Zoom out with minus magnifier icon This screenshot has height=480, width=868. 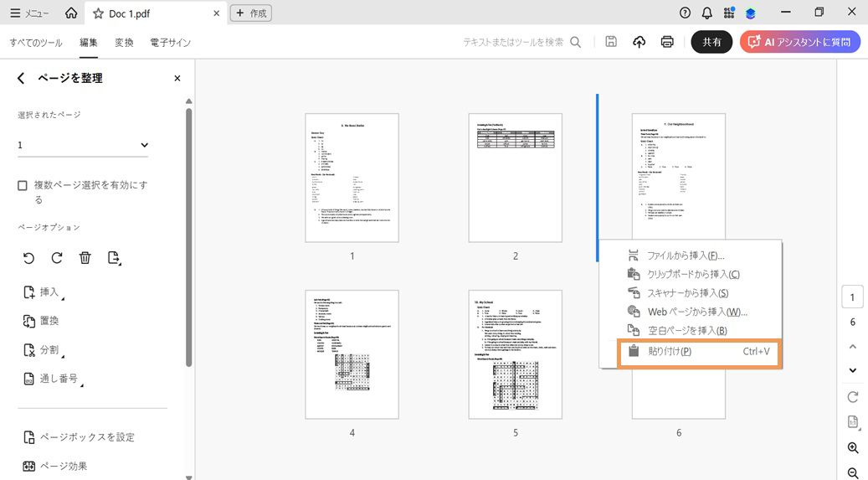[852, 472]
